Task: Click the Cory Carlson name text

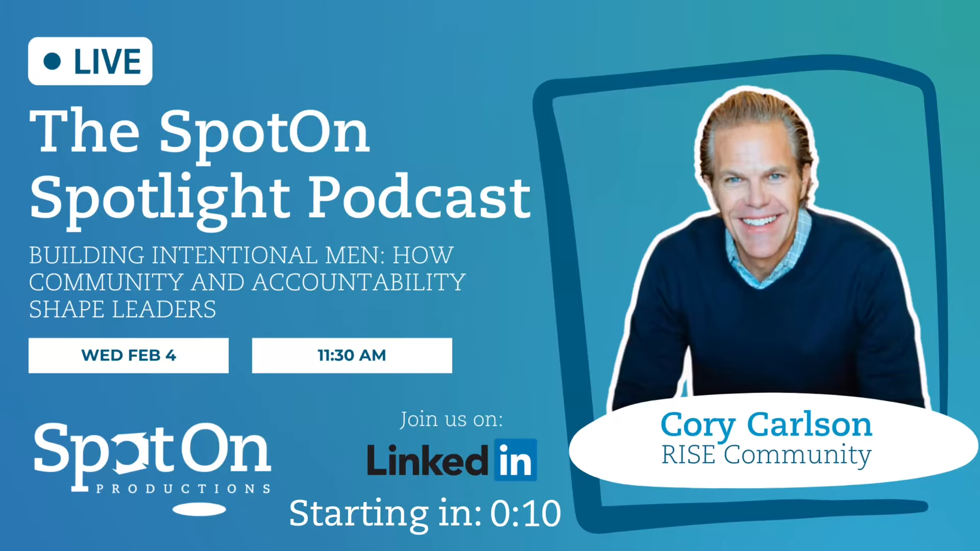Action: coord(766,424)
